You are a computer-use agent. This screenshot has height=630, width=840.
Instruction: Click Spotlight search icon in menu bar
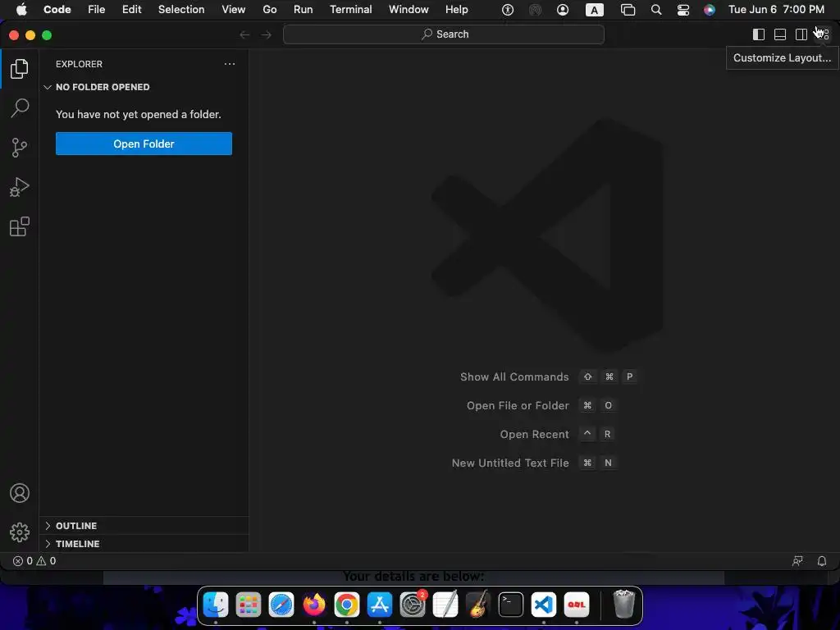[656, 10]
